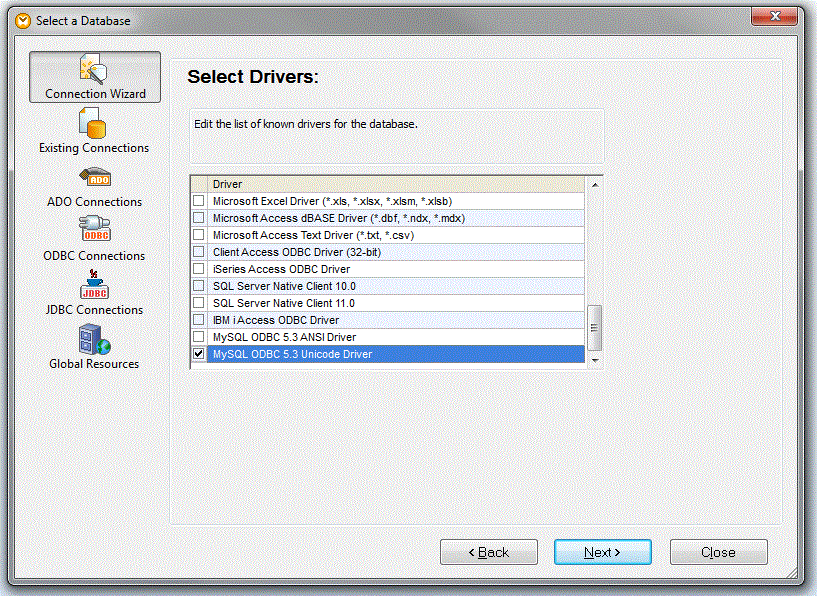Click the Driver column header
Image resolution: width=817 pixels, height=596 pixels.
396,184
